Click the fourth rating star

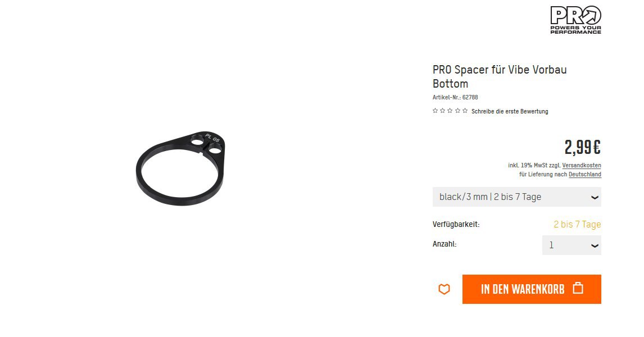click(457, 111)
